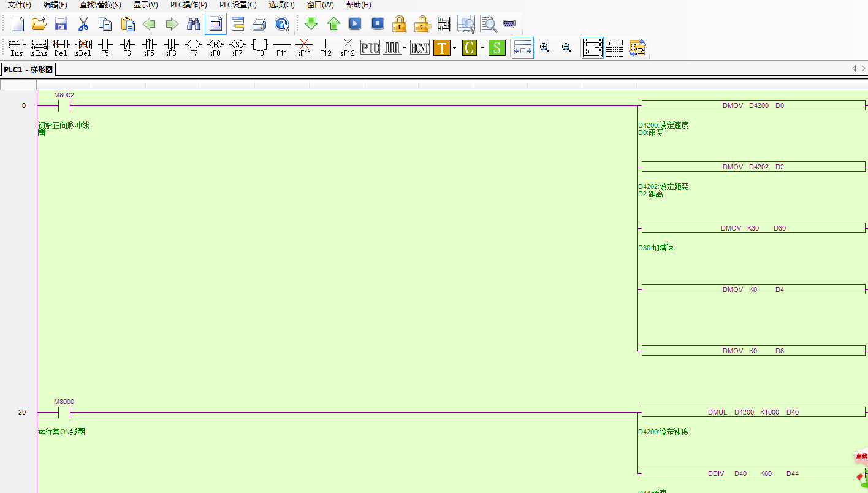Click the blue Run PLC play button
The height and width of the screenshot is (493, 868).
point(356,24)
